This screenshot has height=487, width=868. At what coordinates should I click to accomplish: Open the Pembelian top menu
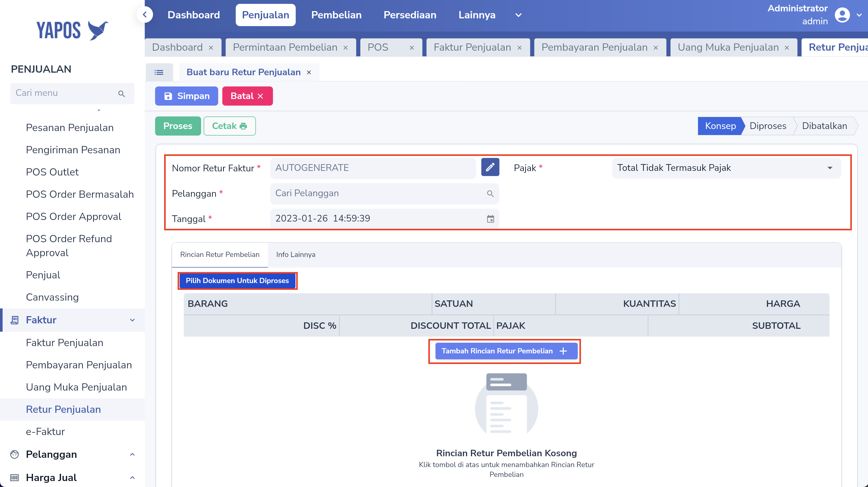click(336, 15)
